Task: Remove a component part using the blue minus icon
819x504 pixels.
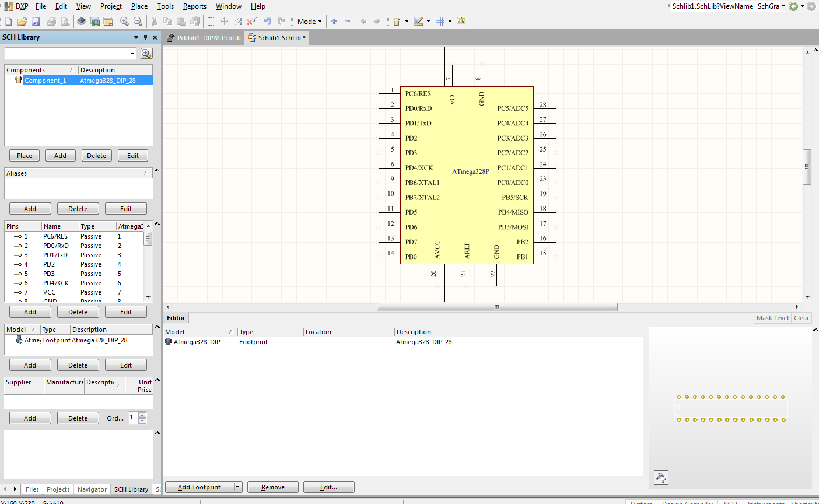Action: point(348,22)
